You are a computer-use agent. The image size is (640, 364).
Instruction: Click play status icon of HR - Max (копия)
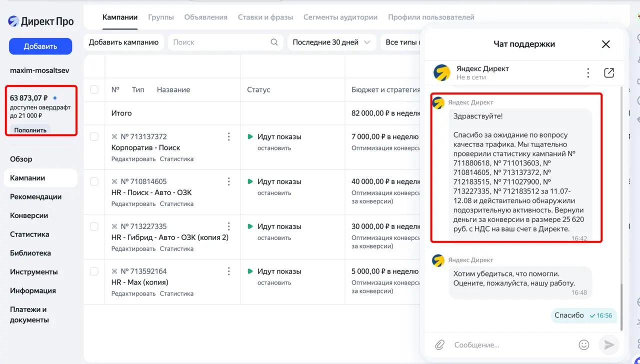coord(250,271)
